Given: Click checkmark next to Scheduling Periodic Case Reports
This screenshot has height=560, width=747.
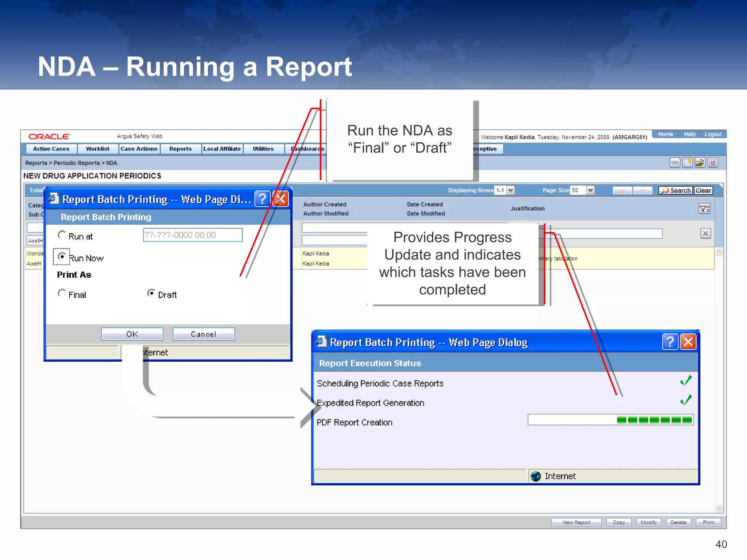Looking at the screenshot, I should pyautogui.click(x=686, y=381).
